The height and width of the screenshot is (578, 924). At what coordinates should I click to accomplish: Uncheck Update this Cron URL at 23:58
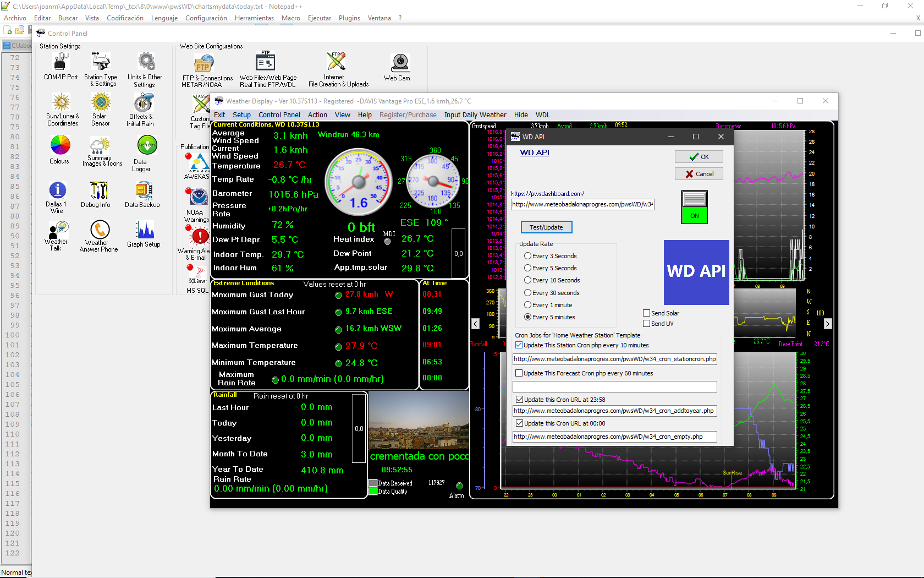coord(519,400)
